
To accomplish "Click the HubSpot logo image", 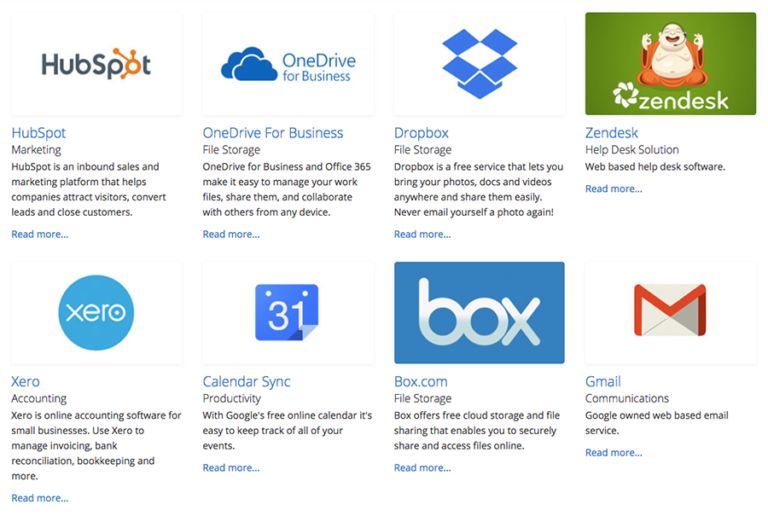I will 96,65.
